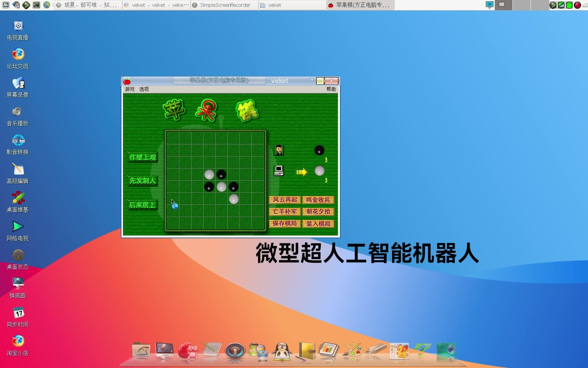Click the 亡羊补牢 button

point(285,212)
